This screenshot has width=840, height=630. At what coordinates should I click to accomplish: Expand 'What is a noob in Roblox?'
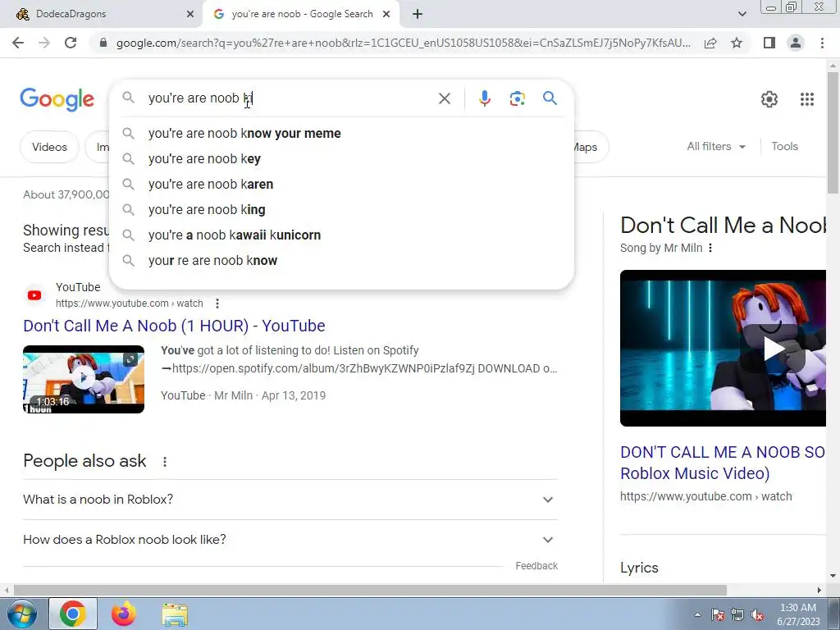tap(290, 500)
